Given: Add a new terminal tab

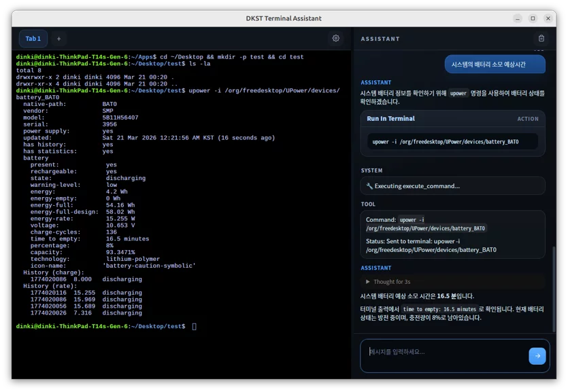Looking at the screenshot, I should click(x=59, y=39).
